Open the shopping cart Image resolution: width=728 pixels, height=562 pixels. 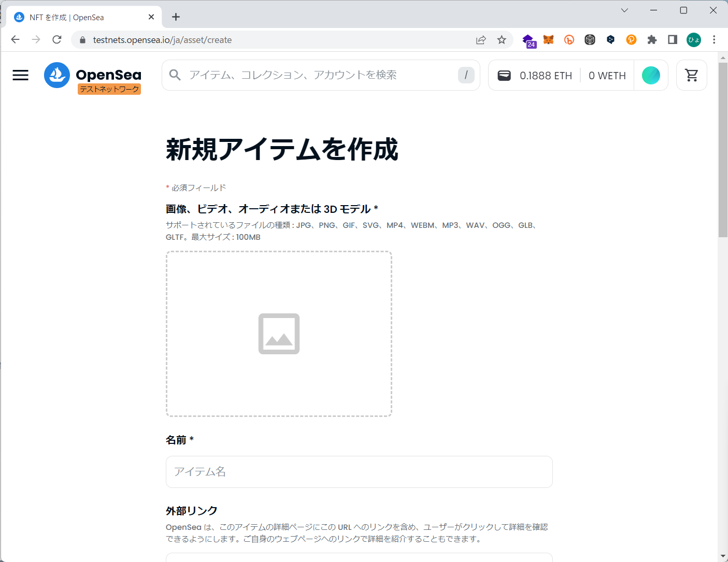(691, 75)
